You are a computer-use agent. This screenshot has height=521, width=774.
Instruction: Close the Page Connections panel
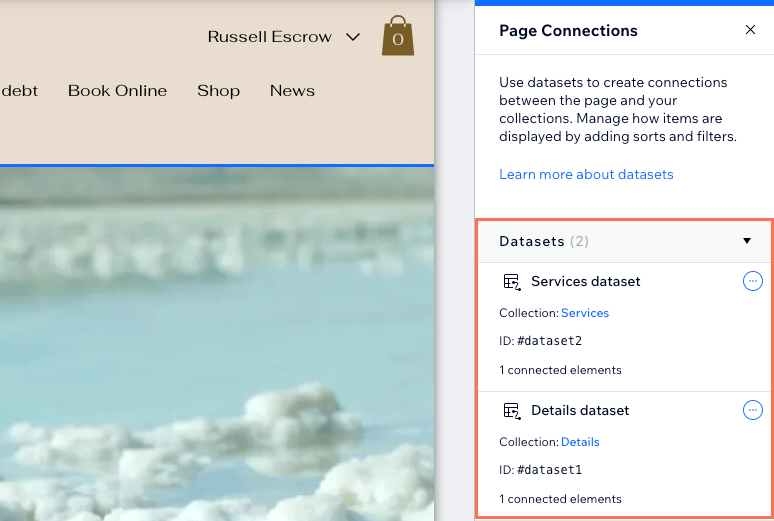coord(750,30)
